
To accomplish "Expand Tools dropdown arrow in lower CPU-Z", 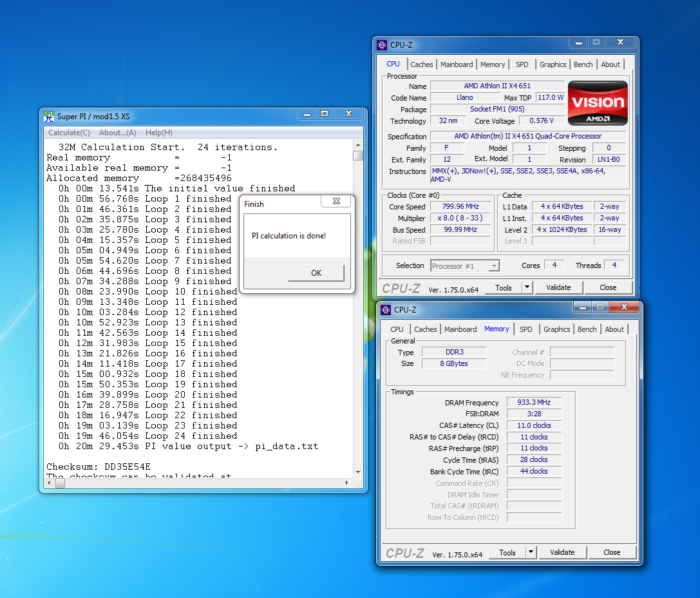I will point(531,552).
